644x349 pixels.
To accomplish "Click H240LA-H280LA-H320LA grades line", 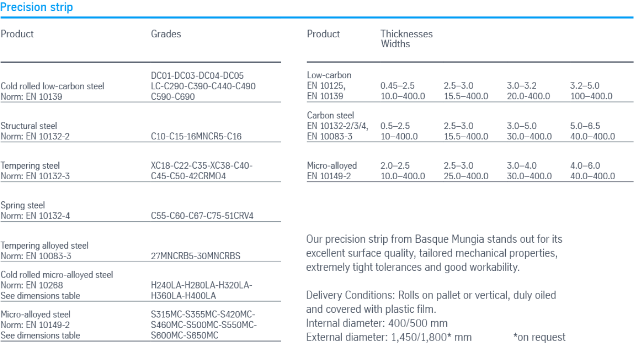I will coord(201,285).
